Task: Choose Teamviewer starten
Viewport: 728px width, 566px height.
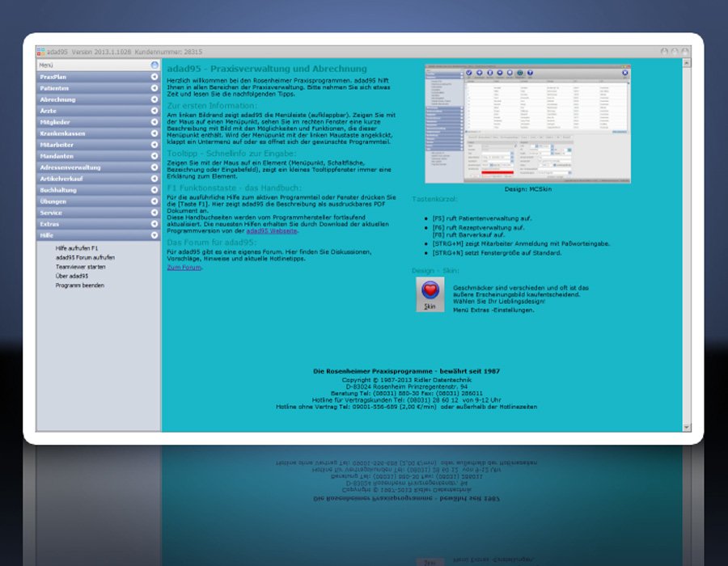Action: pyautogui.click(x=80, y=267)
